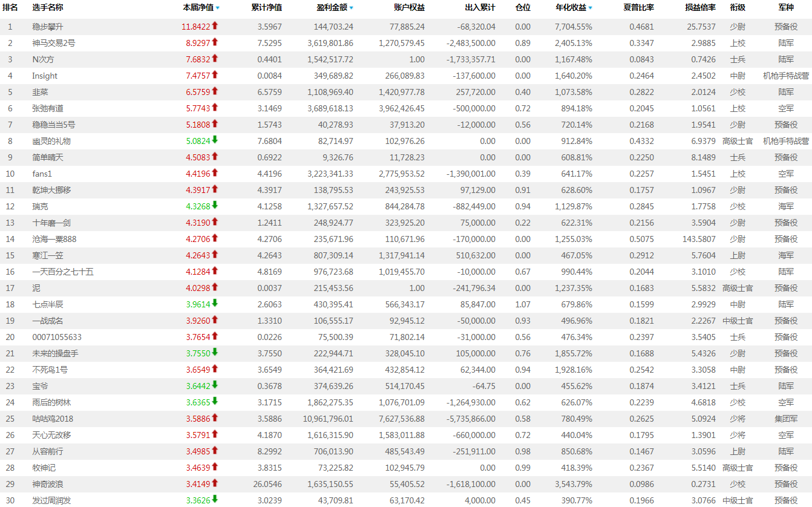The width and height of the screenshot is (812, 507).
Task: Click the 衔级 column header
Action: coord(738,8)
